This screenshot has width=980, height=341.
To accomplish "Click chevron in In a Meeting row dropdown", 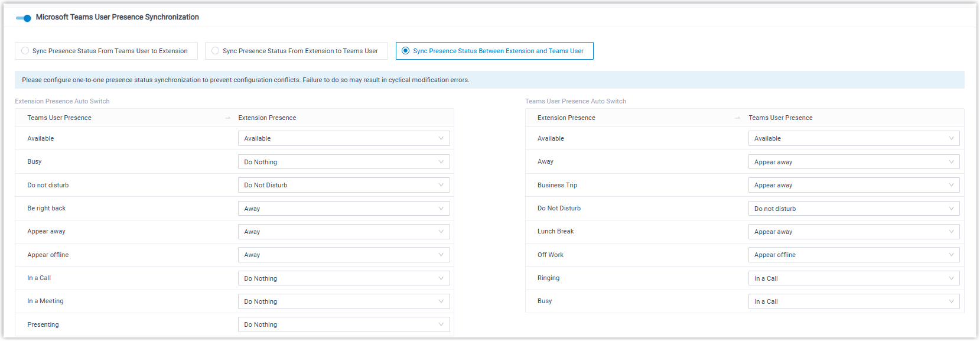I will tap(441, 301).
